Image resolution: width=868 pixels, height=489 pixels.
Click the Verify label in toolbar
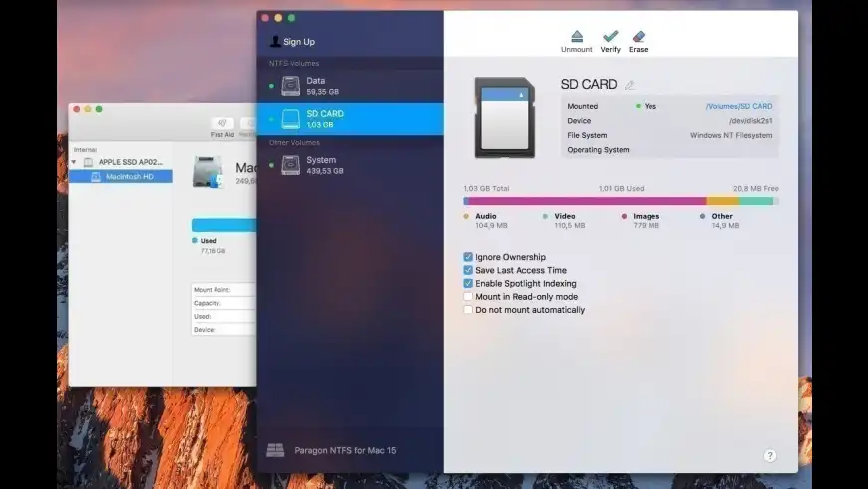610,49
